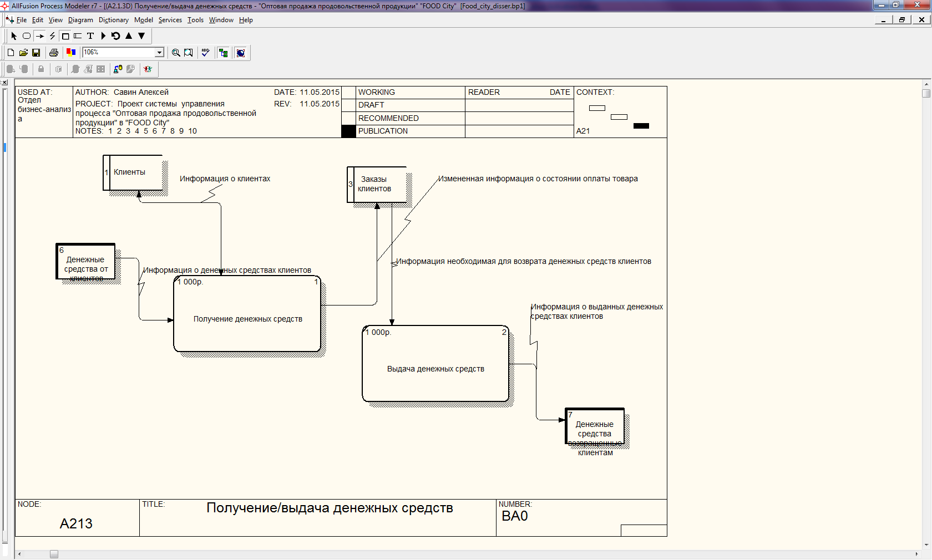The height and width of the screenshot is (560, 932).
Task: Open the Diagram menu
Action: [x=80, y=20]
